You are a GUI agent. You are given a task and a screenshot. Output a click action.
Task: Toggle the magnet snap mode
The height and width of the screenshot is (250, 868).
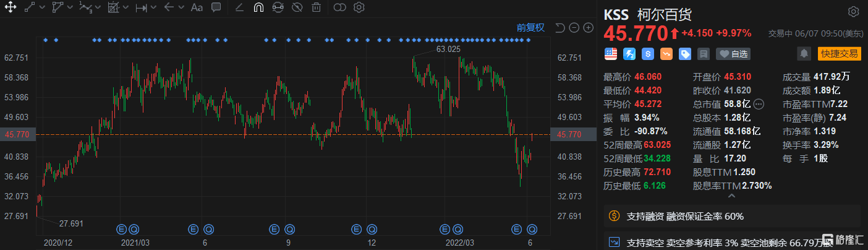click(258, 8)
